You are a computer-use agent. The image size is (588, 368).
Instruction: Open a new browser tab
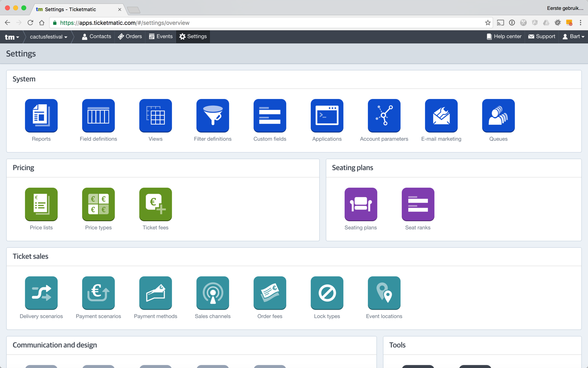[134, 10]
